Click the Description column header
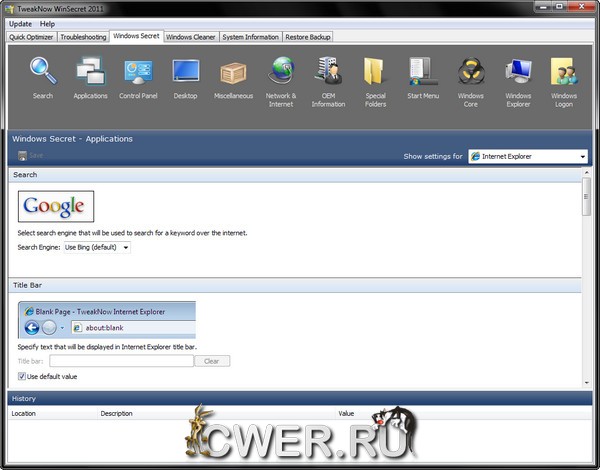This screenshot has width=600, height=470. point(216,413)
